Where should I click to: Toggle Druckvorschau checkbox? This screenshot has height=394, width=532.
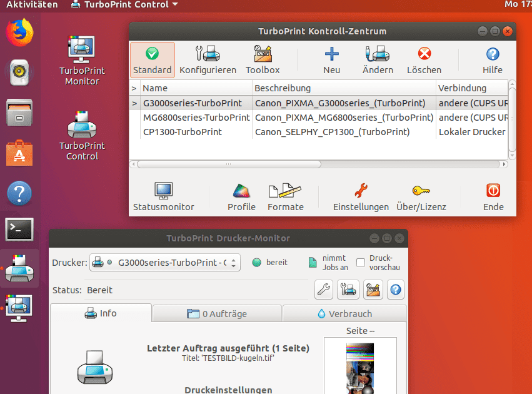coord(361,263)
